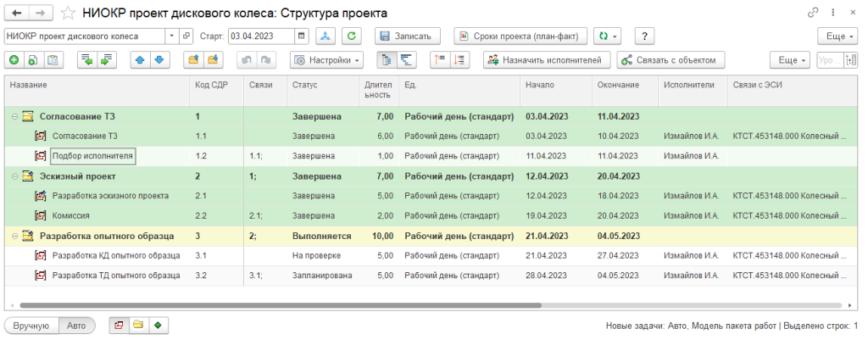Click the calendar icon in Start field

click(303, 36)
